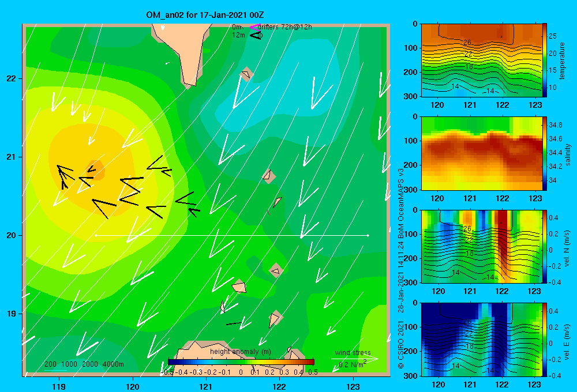This screenshot has width=577, height=392.
Task: Click the '200 1000 2000 4000m' depth scale
Action: [x=84, y=364]
